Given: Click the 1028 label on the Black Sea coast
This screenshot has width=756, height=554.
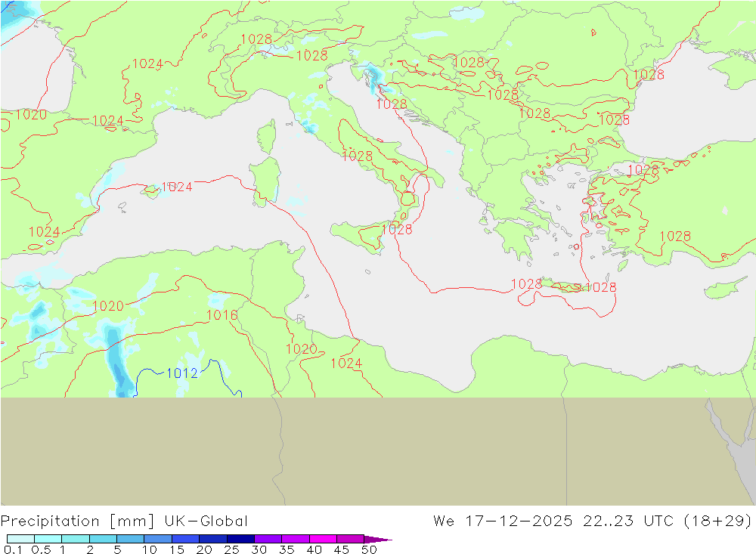Looking at the screenshot, I should 649,75.
